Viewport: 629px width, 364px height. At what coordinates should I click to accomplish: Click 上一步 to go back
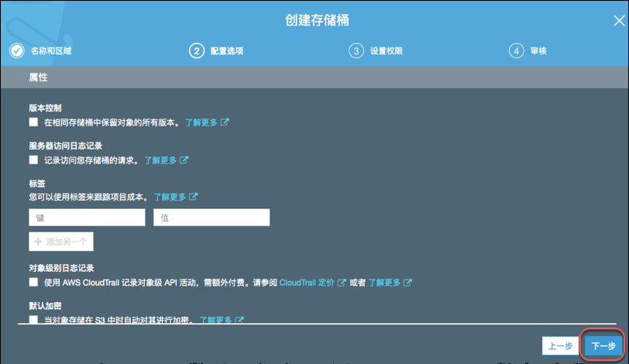(560, 346)
